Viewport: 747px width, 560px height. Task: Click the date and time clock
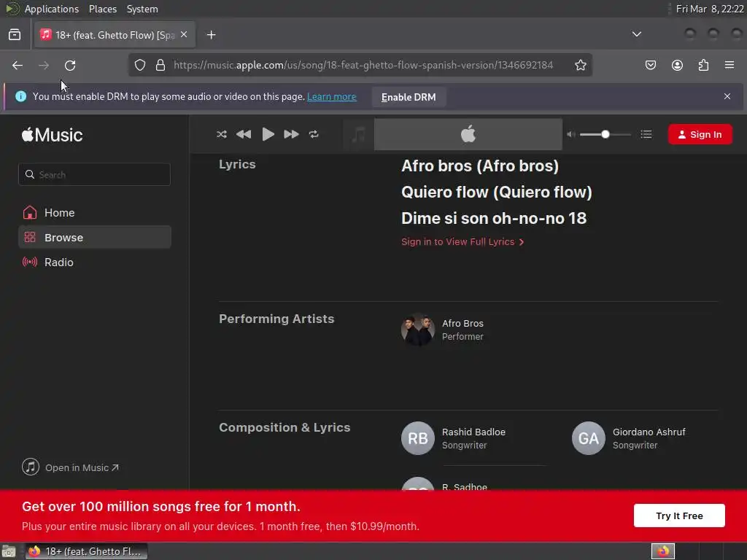(x=710, y=9)
